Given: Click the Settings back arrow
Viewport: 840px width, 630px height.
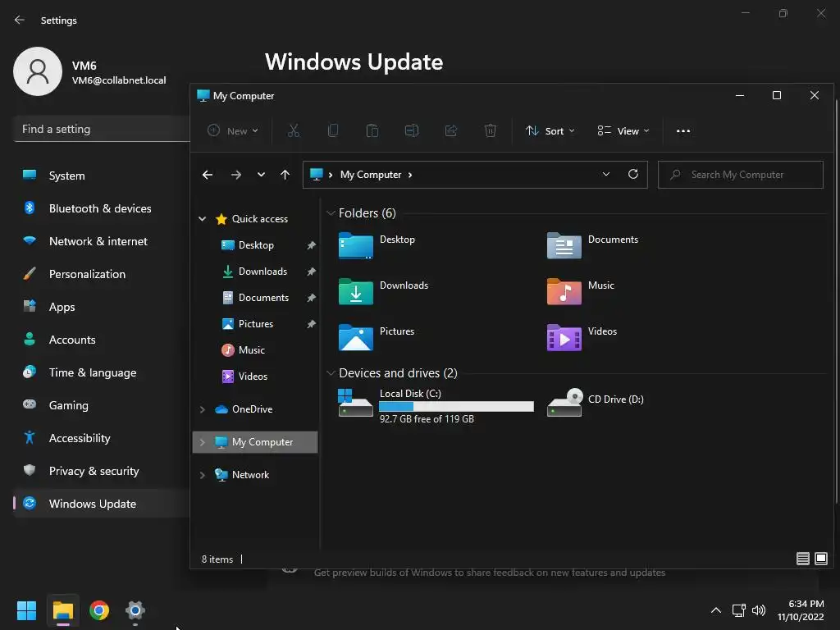Looking at the screenshot, I should pos(20,20).
